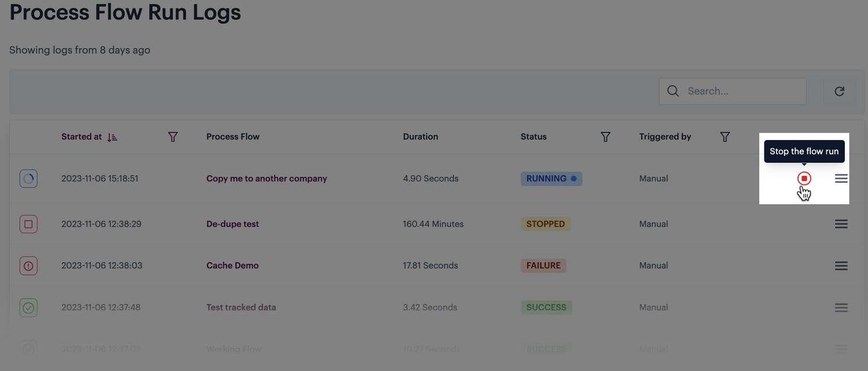Open the filter for the Status column

coord(605,137)
